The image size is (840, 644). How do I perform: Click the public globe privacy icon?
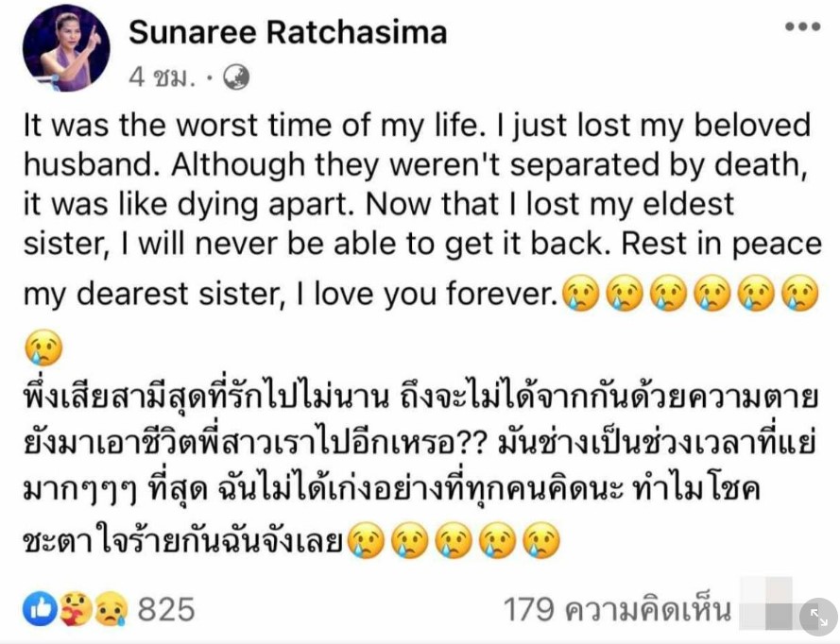[235, 77]
